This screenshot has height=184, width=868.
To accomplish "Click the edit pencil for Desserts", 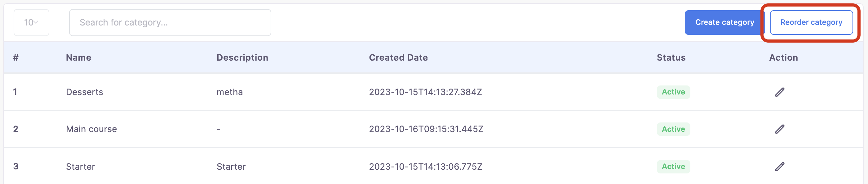I will pos(780,92).
